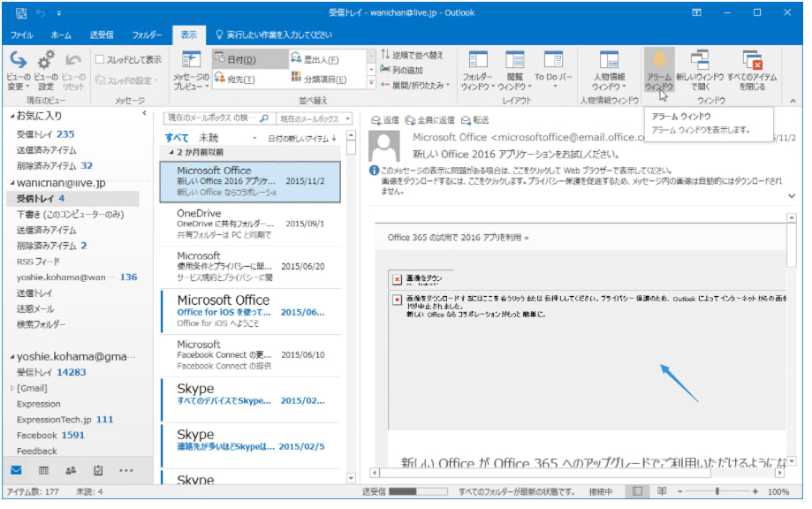Screen dimensions: 812x509
Task: Click the ビューの変更 (Change View) icon
Action: coord(19,61)
